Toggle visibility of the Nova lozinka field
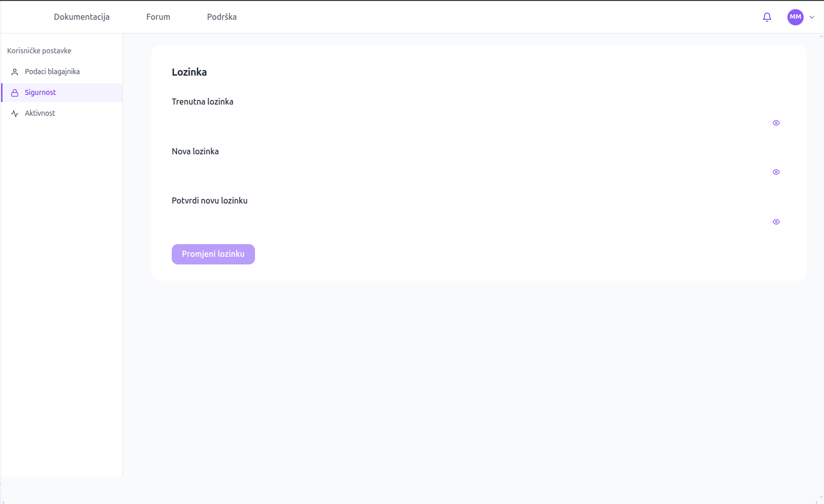The image size is (824, 504). pos(776,172)
